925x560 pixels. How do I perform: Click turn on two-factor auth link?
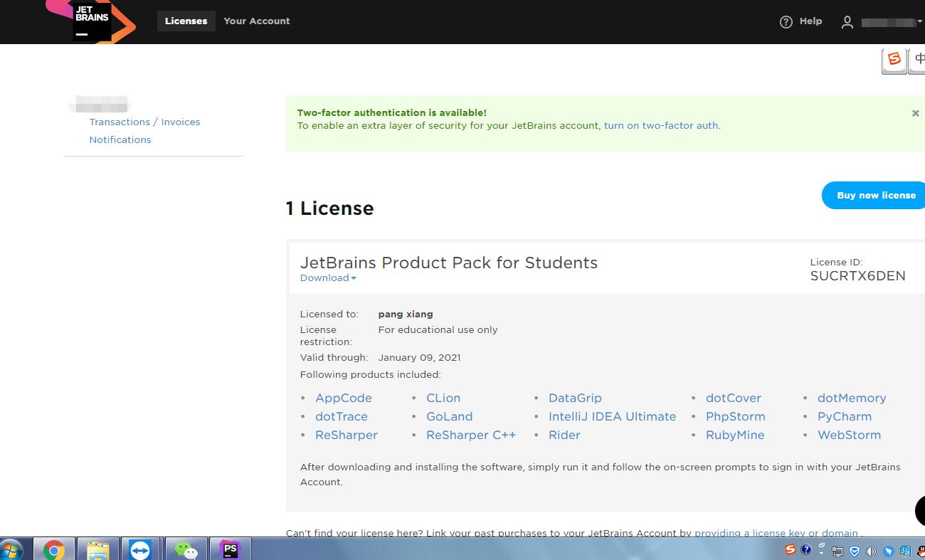point(660,126)
